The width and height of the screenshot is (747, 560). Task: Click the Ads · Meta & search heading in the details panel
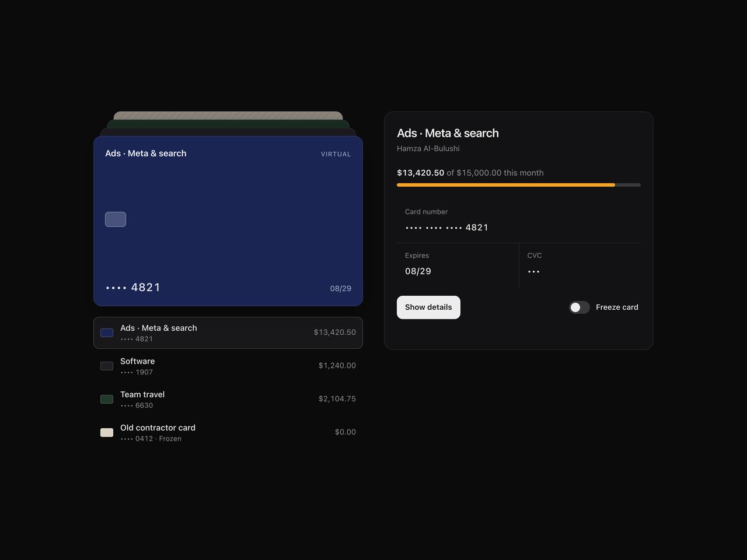(x=448, y=133)
